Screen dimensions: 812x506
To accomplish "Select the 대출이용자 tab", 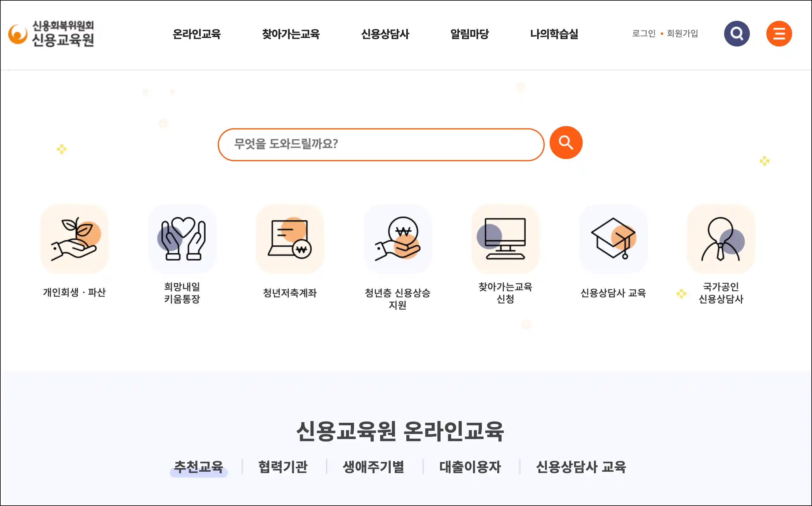I will [470, 467].
